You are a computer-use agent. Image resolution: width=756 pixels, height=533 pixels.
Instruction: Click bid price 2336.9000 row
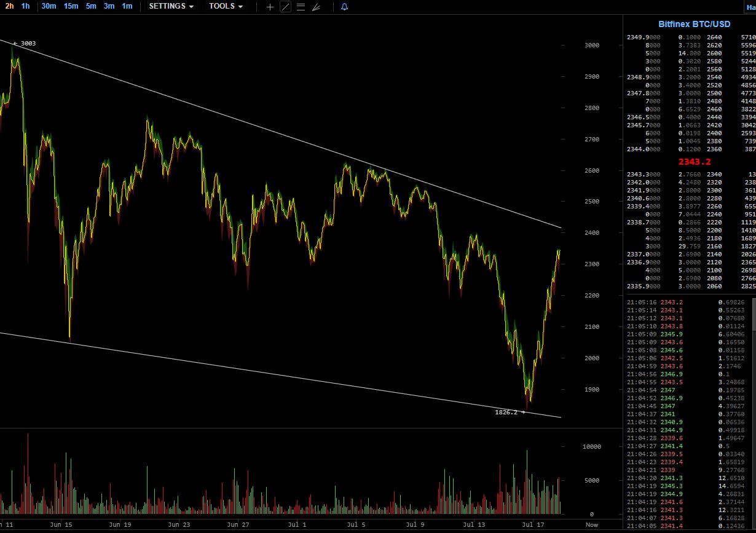pos(644,263)
